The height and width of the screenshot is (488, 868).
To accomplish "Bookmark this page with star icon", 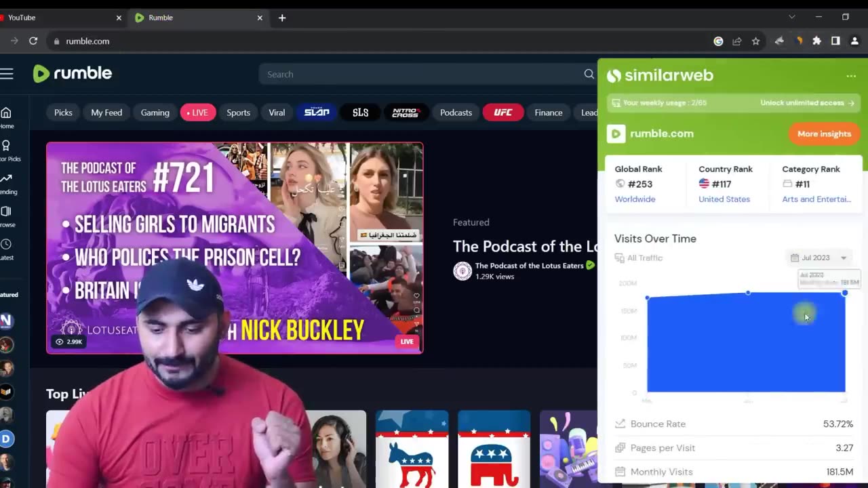I will tap(755, 41).
